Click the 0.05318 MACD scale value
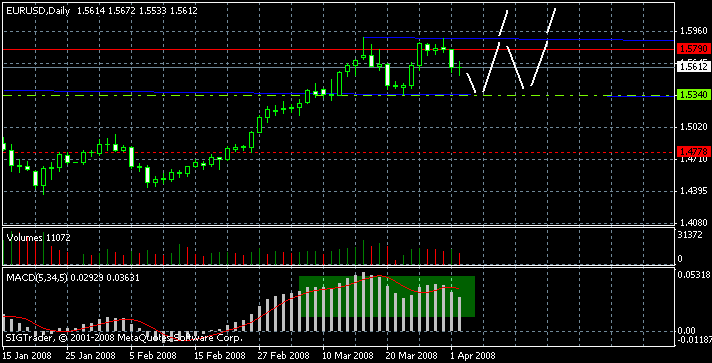This screenshot has height=363, width=712. click(693, 275)
